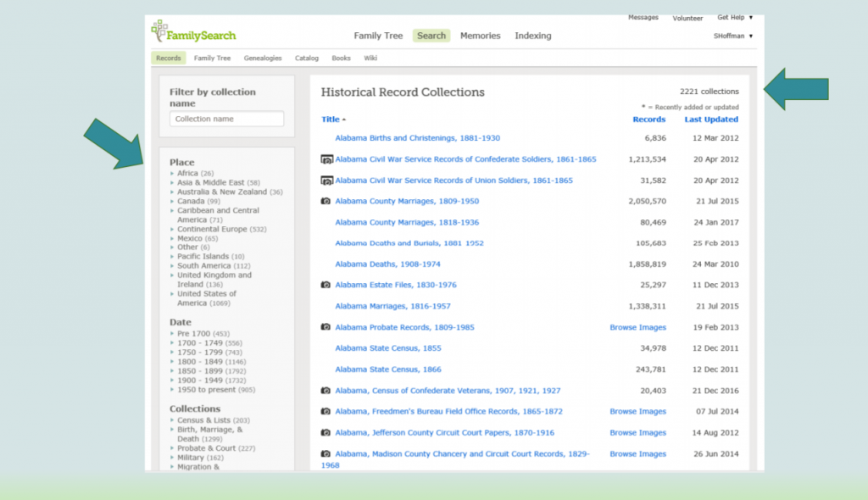The height and width of the screenshot is (500, 868).
Task: Click camera icon beside Alabama Probate Records
Action: (x=325, y=326)
